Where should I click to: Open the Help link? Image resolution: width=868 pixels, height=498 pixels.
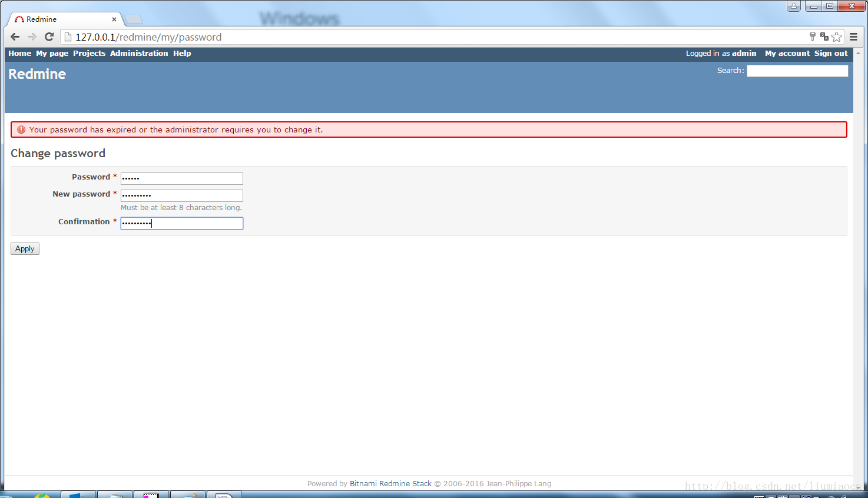coord(182,54)
